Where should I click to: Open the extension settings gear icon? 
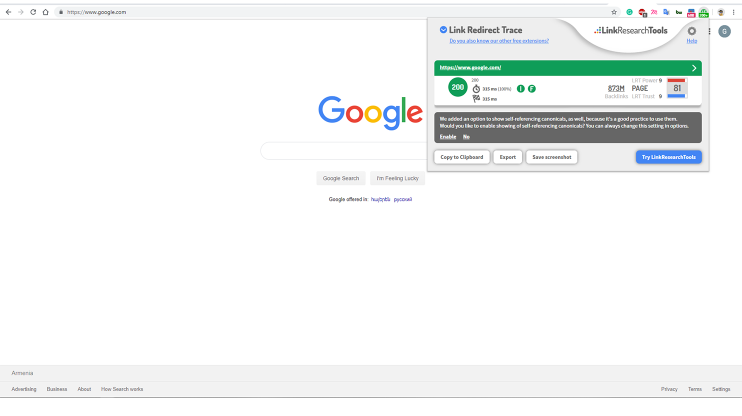pos(692,31)
